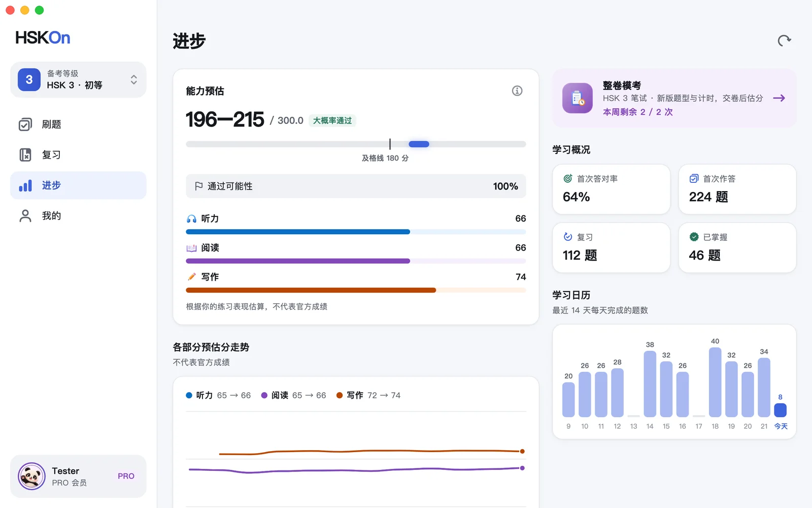This screenshot has width=812, height=508.
Task: Open the 刷题 menu item
Action: [78, 124]
